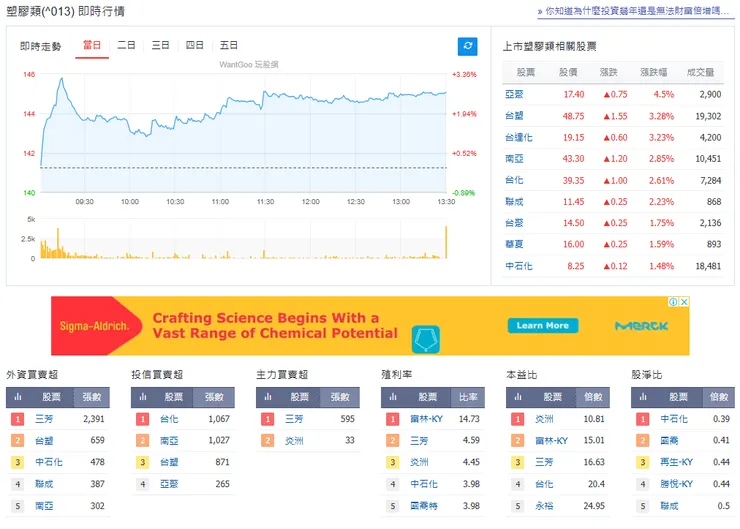This screenshot has height=529, width=740.
Task: Open 中石化 in 外資買賣超 ranking
Action: (x=49, y=462)
